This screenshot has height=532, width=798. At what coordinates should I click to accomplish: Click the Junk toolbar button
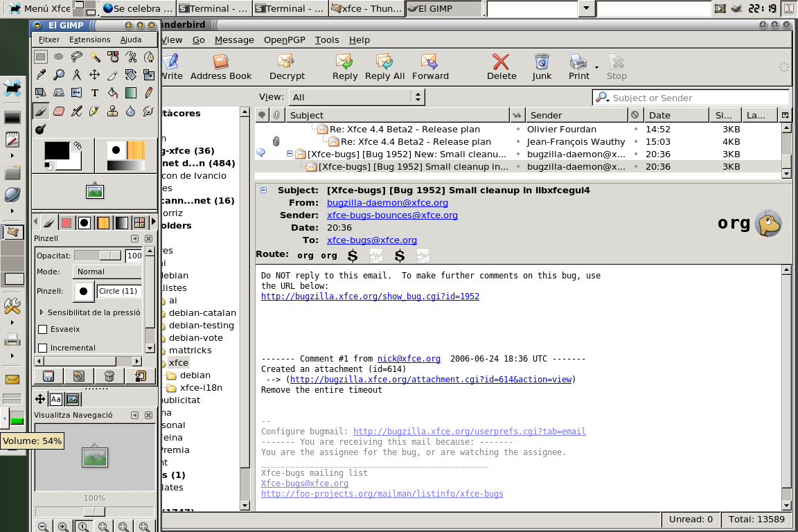[x=542, y=67]
